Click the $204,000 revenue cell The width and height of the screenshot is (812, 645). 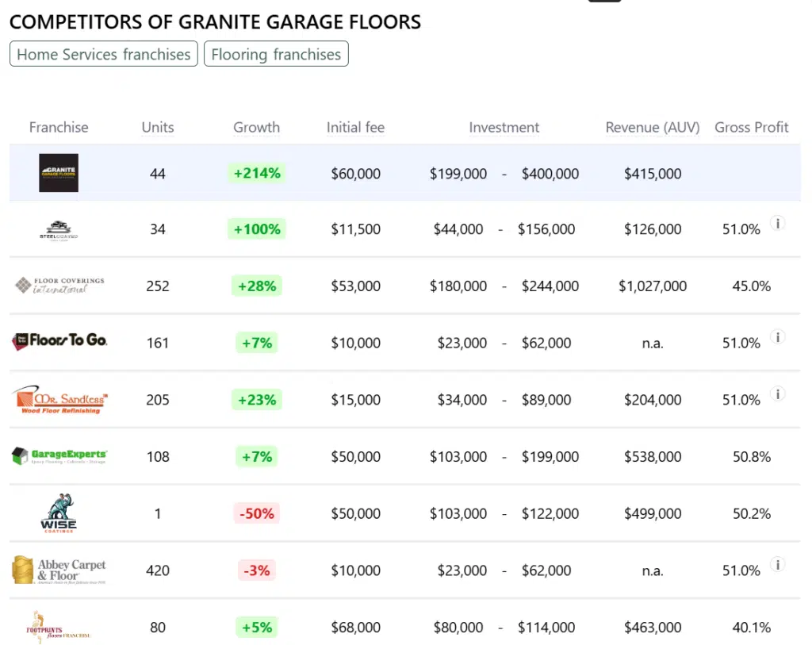653,400
